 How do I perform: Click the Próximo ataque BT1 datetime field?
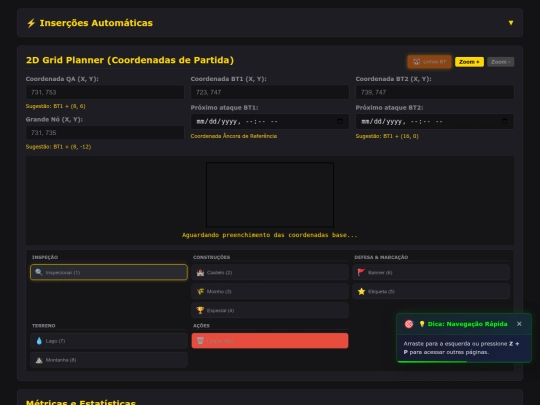coord(270,122)
